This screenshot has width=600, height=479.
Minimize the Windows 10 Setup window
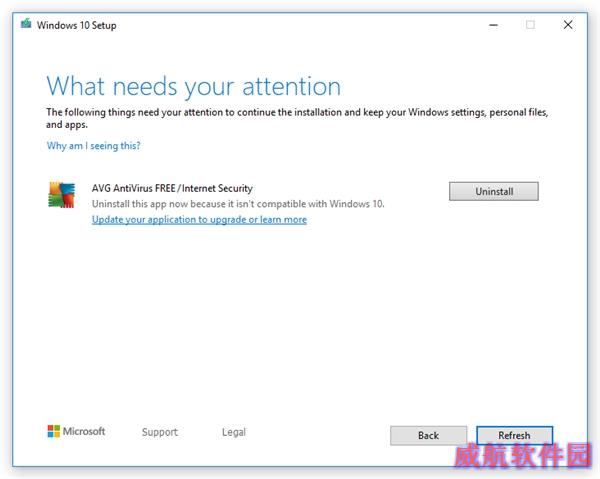494,25
